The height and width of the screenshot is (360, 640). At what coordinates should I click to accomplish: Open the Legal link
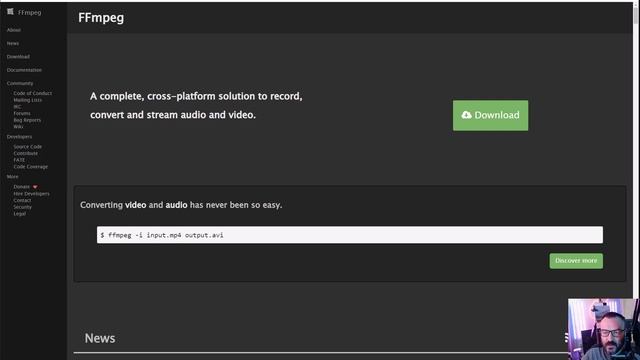(x=20, y=214)
